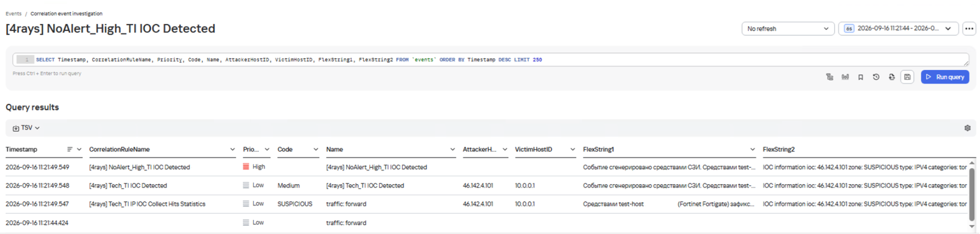Click the results table vertical scrollbar thumb
Viewport: 980px width, 234px height.
[x=972, y=195]
